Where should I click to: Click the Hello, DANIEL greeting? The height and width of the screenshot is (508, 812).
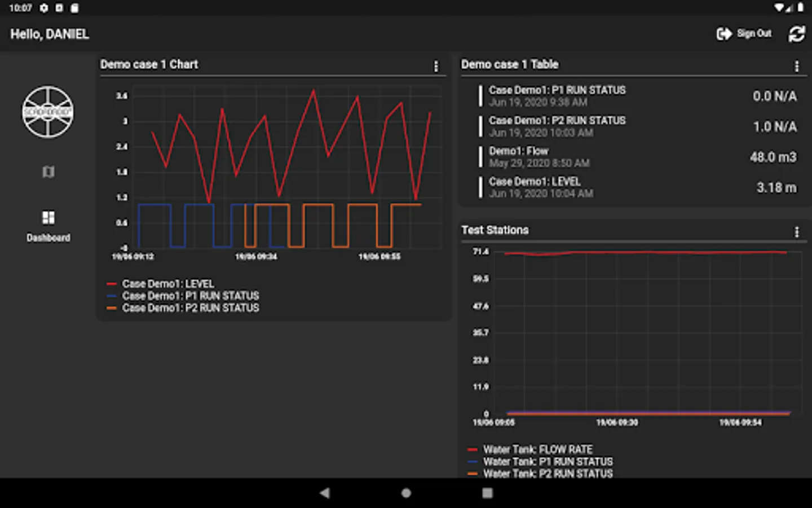coord(50,34)
